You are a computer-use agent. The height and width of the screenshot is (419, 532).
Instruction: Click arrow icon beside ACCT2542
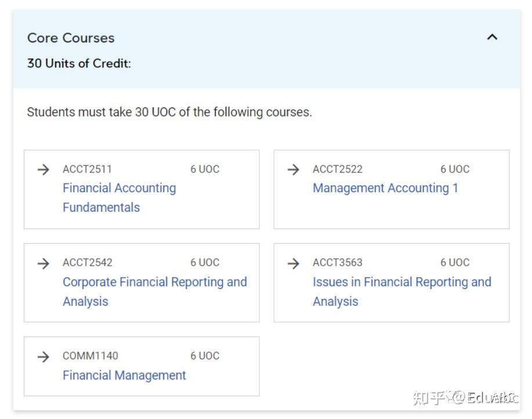pos(44,263)
